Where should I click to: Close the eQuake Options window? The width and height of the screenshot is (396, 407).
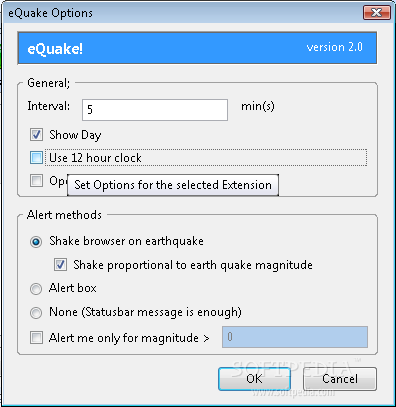pyautogui.click(x=377, y=13)
